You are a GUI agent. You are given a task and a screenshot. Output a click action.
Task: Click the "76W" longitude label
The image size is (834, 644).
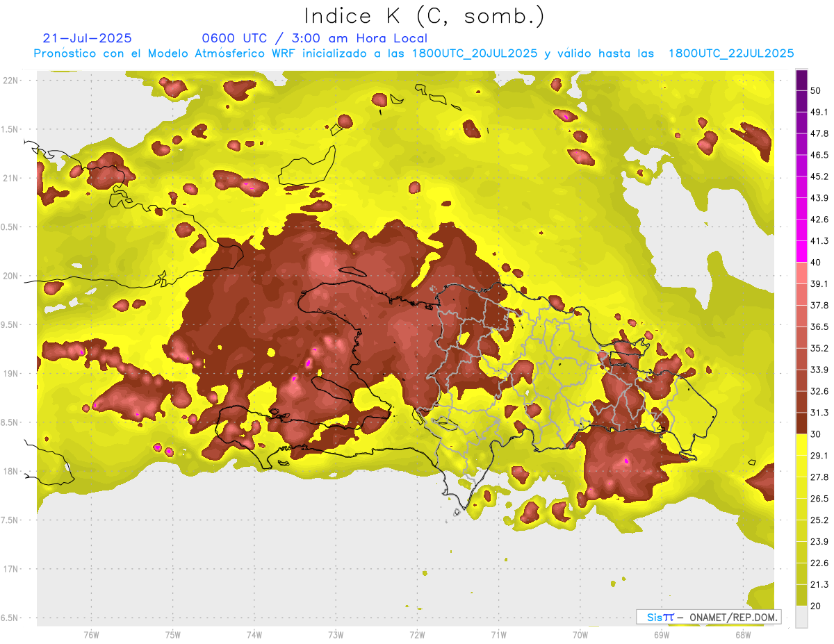click(91, 635)
